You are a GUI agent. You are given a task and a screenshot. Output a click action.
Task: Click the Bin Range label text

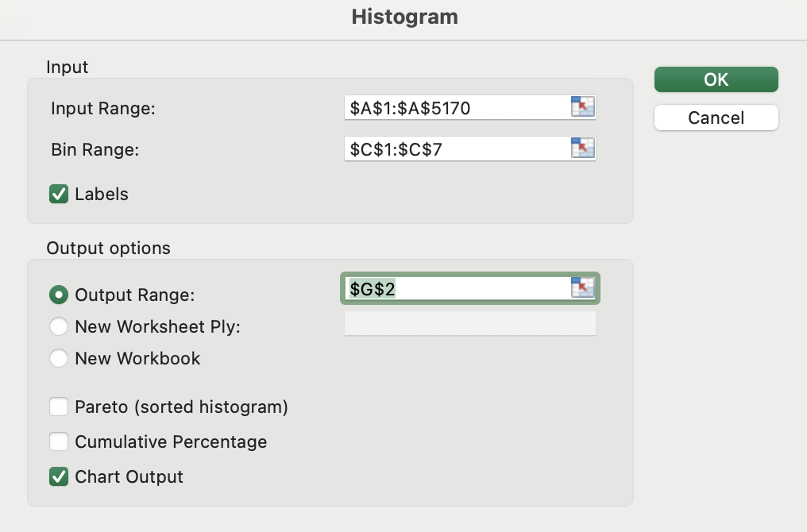pyautogui.click(x=95, y=149)
